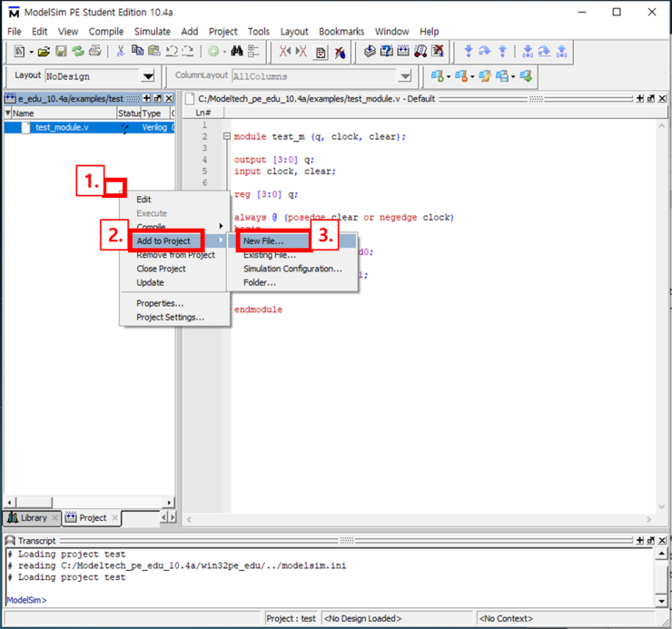
Task: Click the red X right-arrow icon
Action: click(301, 52)
